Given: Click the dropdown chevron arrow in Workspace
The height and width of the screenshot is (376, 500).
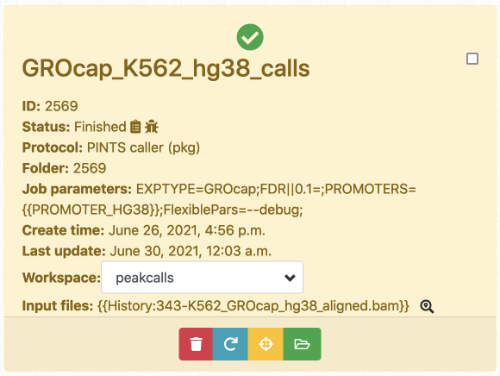Looking at the screenshot, I should click(x=290, y=278).
